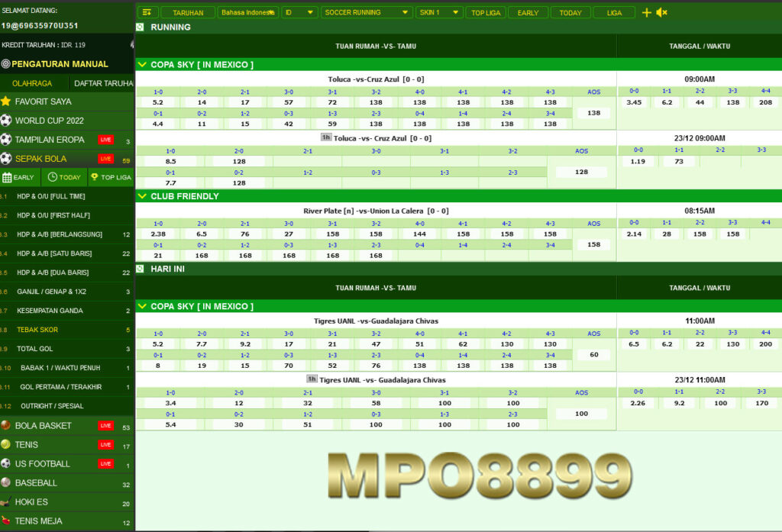Viewport: 782px width, 532px height.
Task: Select TEBAK SKOR from the sidebar
Action: pyautogui.click(x=46, y=329)
